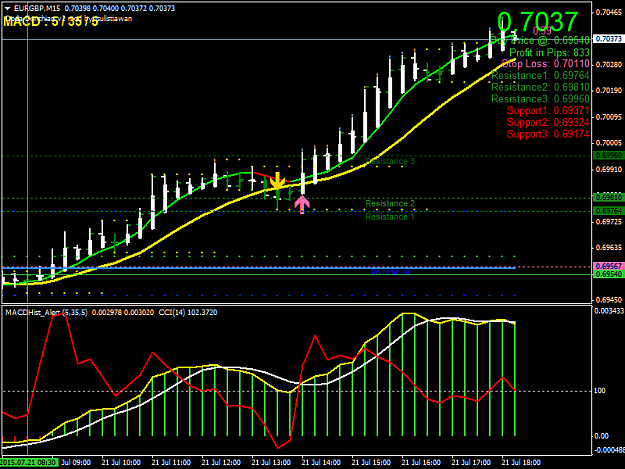
Task: Click the 'Resistance 1' chart label
Action: (390, 217)
